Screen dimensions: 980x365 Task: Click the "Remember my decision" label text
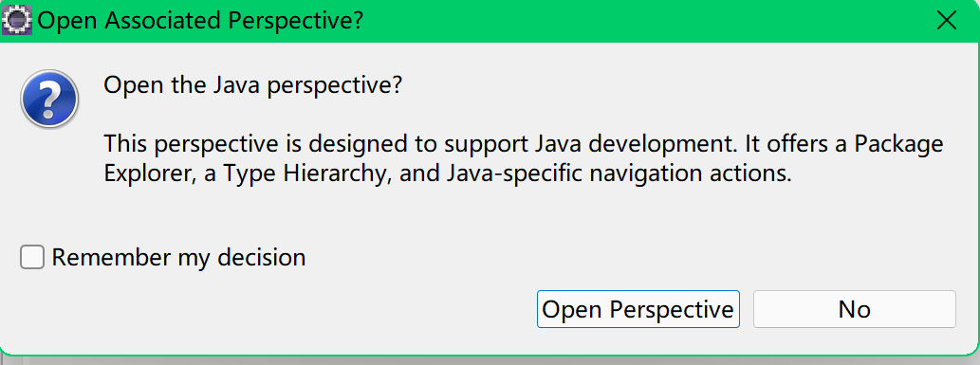178,258
